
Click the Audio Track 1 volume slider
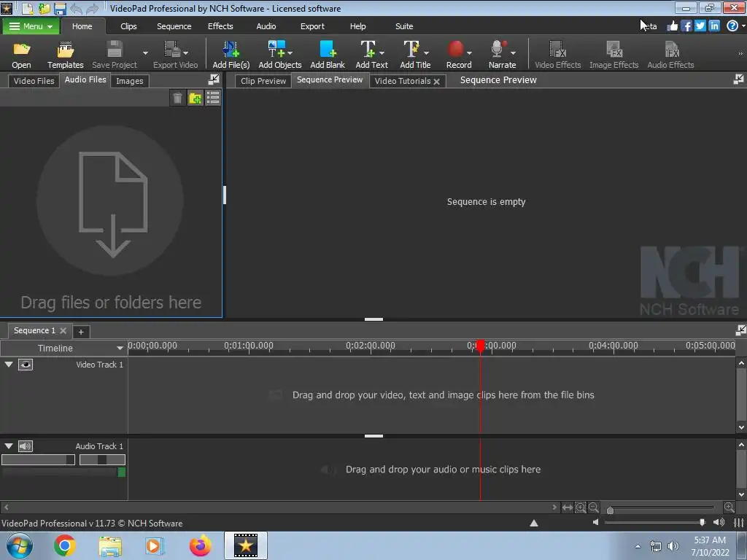coord(38,459)
